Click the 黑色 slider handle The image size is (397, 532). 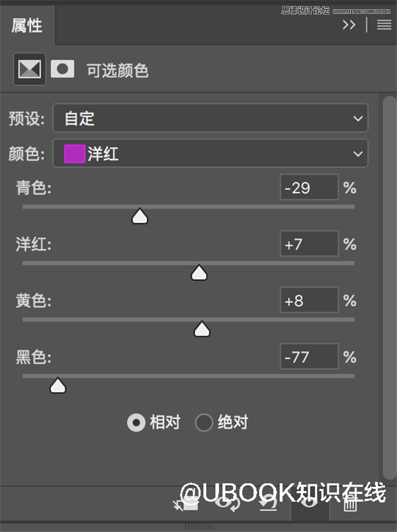tap(58, 386)
